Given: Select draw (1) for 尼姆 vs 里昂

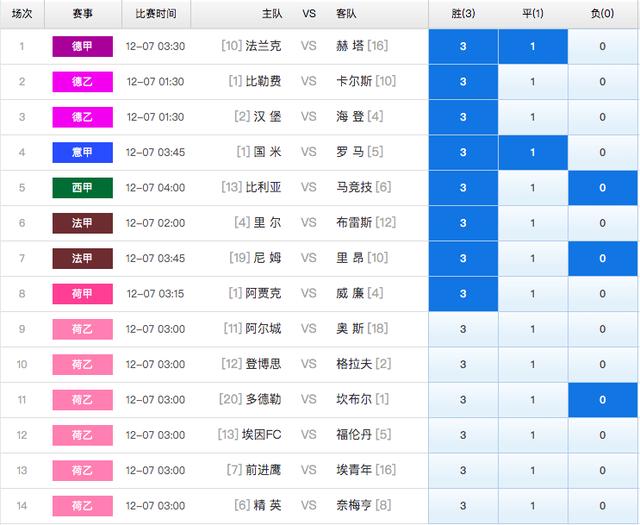Looking at the screenshot, I should 533,258.
